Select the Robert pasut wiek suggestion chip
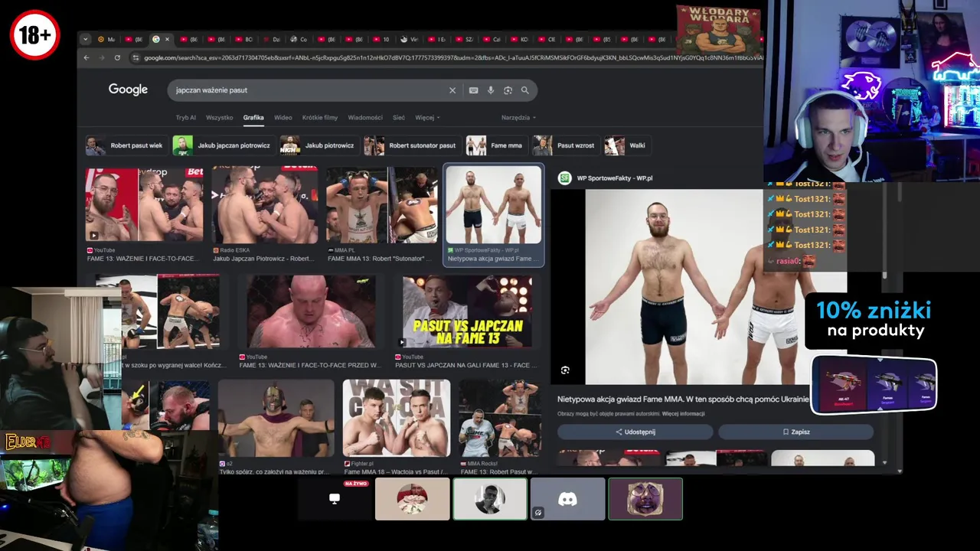This screenshot has width=980, height=551. click(x=126, y=145)
